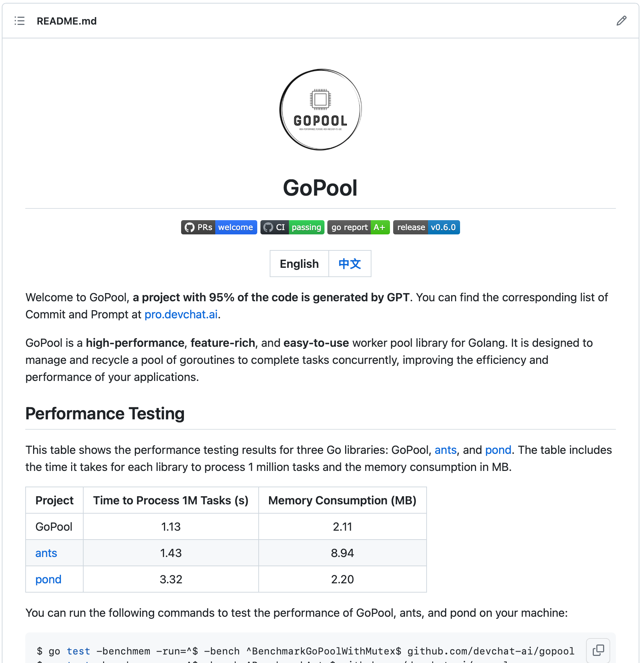Click the Performance Testing section heading
644x663 pixels.
coord(105,414)
